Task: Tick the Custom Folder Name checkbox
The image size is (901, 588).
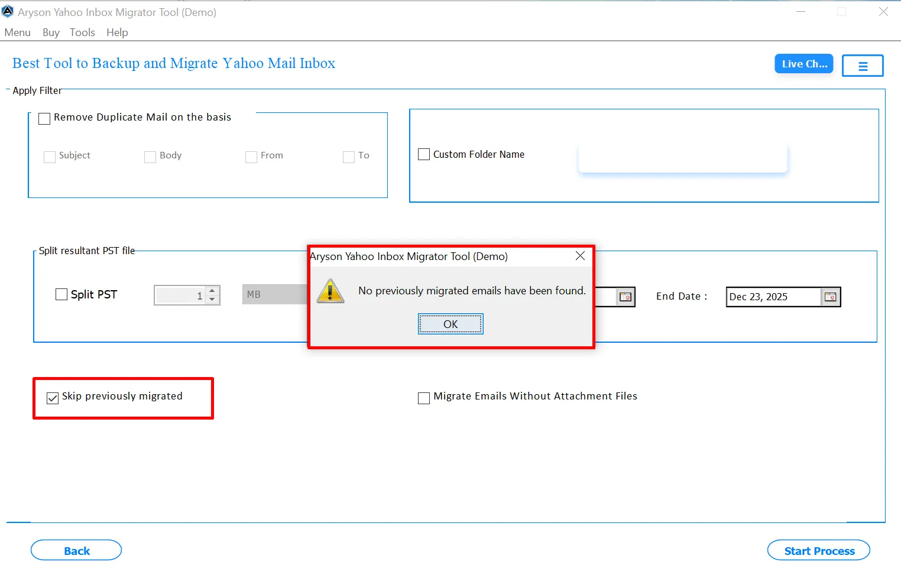Action: coord(424,154)
